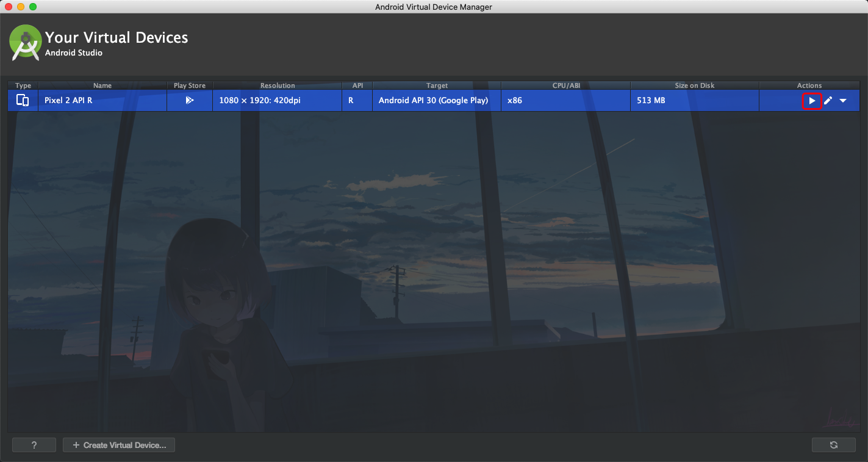868x462 pixels.
Task: Minimize the AVD Manager window
Action: click(21, 7)
